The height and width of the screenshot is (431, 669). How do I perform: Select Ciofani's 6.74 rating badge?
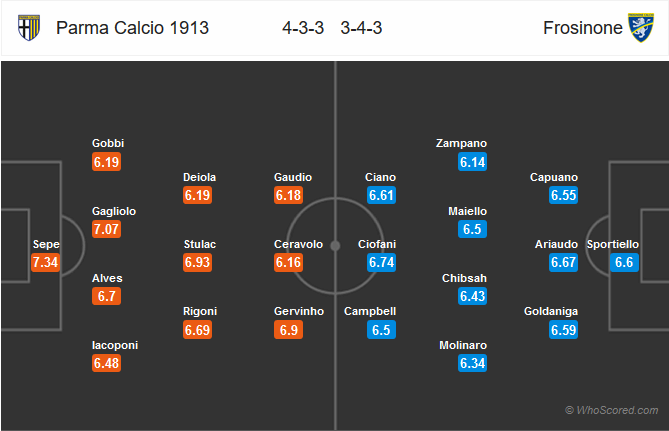click(381, 262)
